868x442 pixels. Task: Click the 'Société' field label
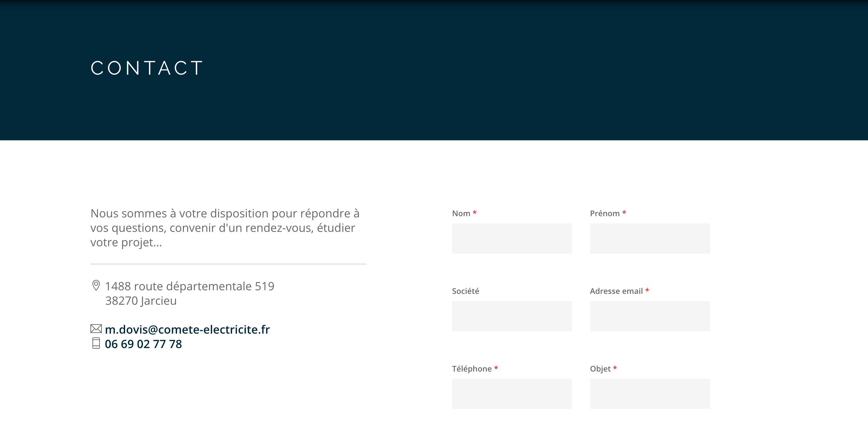point(465,291)
